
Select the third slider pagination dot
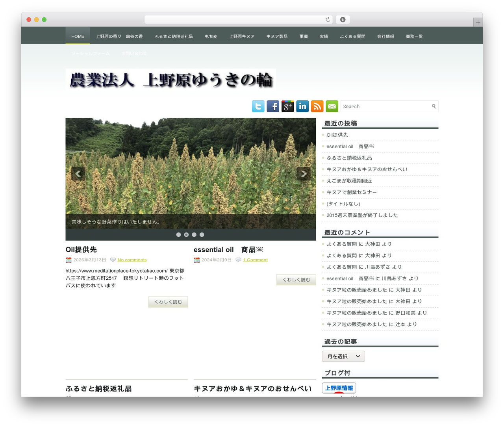point(194,235)
